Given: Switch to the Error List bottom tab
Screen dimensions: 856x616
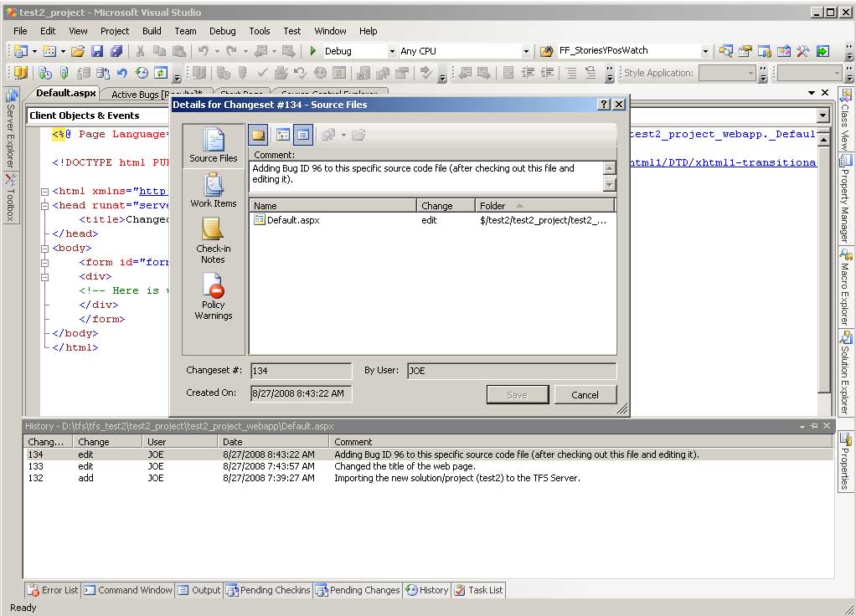Looking at the screenshot, I should [x=53, y=590].
